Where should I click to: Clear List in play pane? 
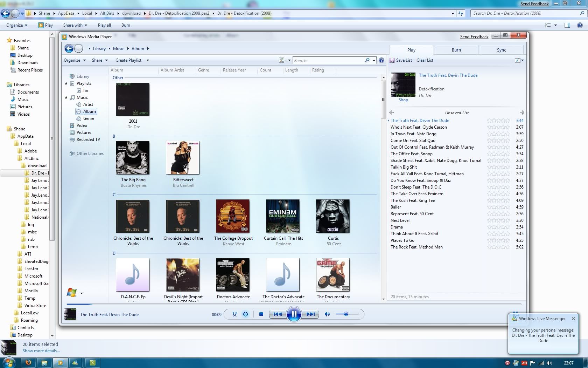pos(425,60)
